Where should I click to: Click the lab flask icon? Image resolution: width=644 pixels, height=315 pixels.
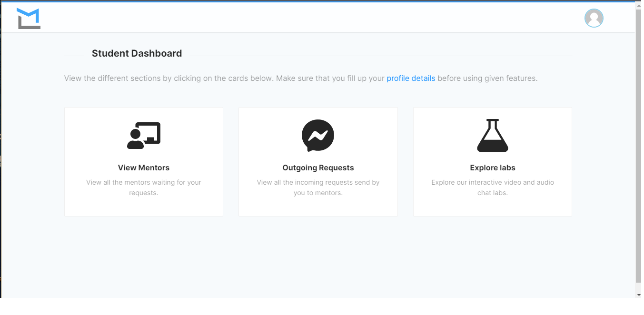click(x=493, y=136)
